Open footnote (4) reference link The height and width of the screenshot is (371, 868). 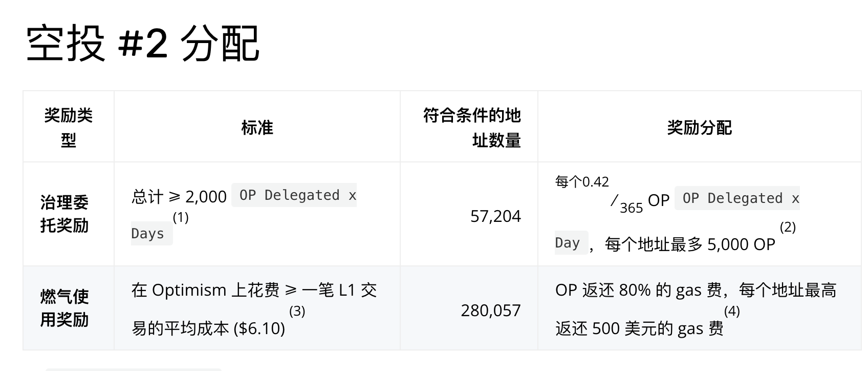click(732, 311)
